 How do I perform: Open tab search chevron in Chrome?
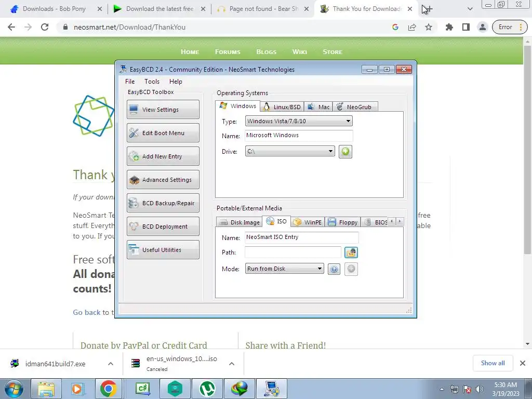[470, 9]
